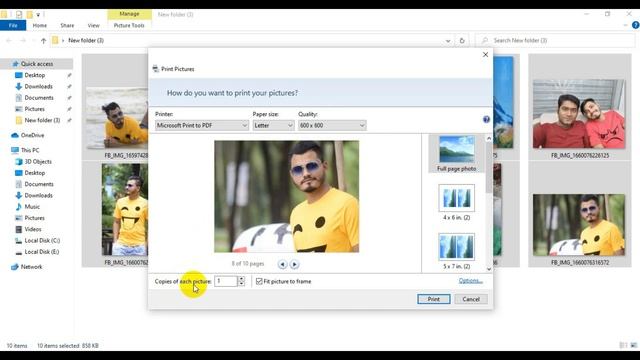Open Explorer help question mark icon
640x360 pixels.
[x=636, y=25]
